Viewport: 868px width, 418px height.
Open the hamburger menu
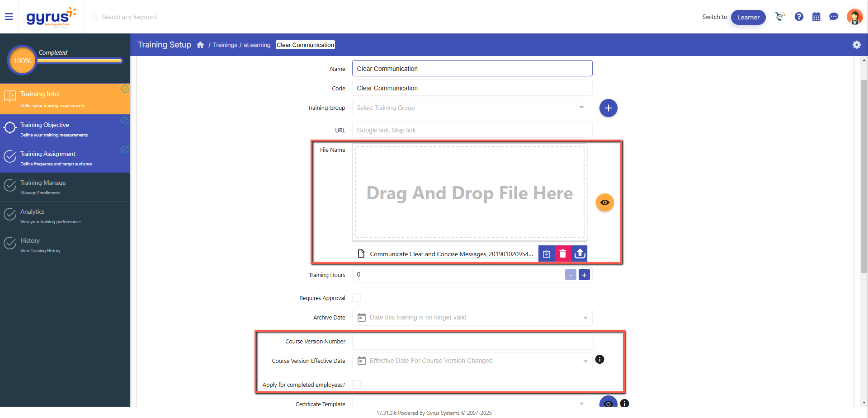[9, 17]
